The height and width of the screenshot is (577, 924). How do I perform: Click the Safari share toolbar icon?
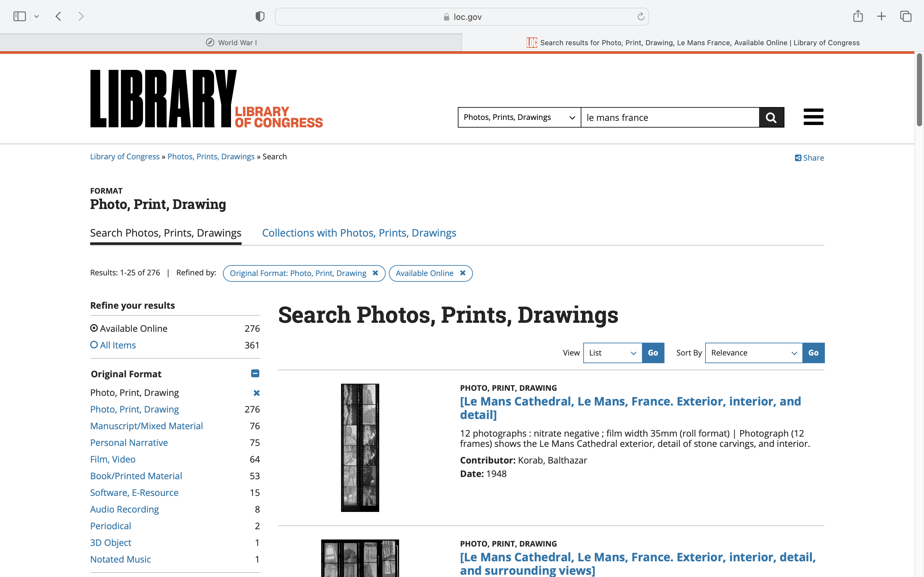click(x=858, y=16)
